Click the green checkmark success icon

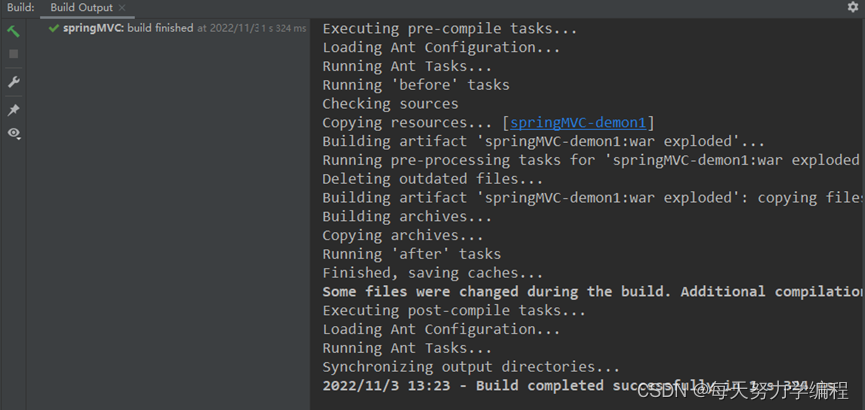click(x=54, y=28)
